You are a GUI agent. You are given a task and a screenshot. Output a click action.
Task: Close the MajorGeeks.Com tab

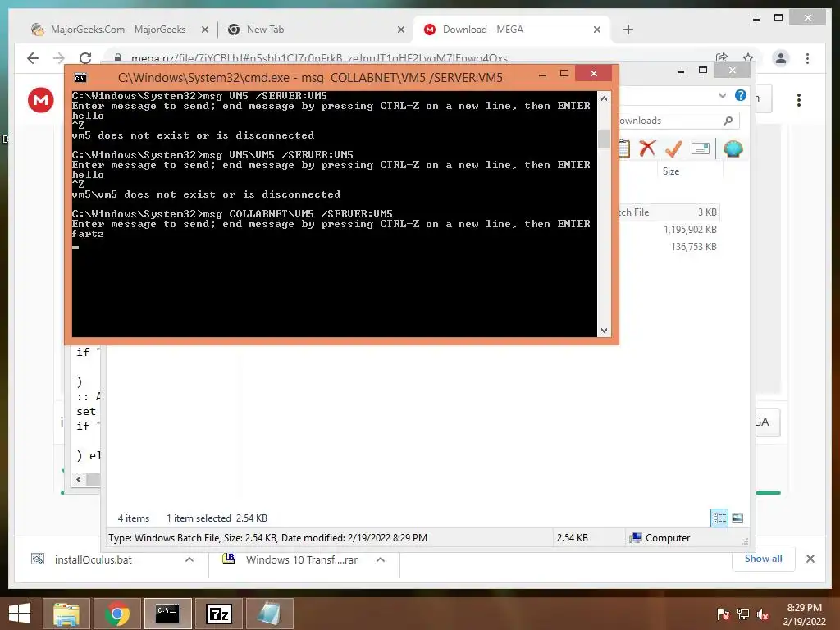204,30
